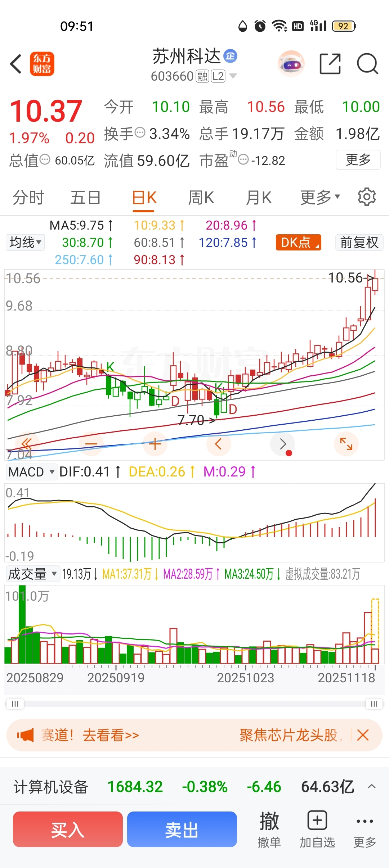Tap the megaphone announcement icon
The width and height of the screenshot is (389, 868).
tap(26, 735)
